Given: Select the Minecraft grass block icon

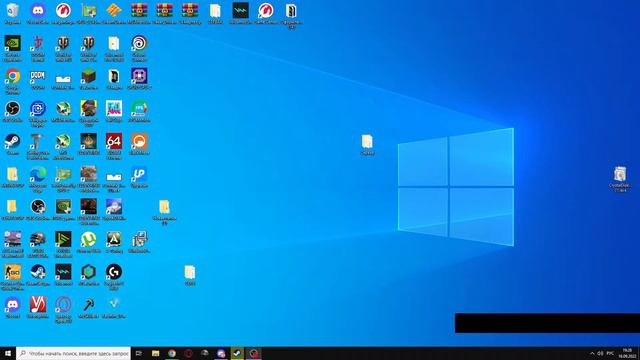Looking at the screenshot, I should coord(89,76).
